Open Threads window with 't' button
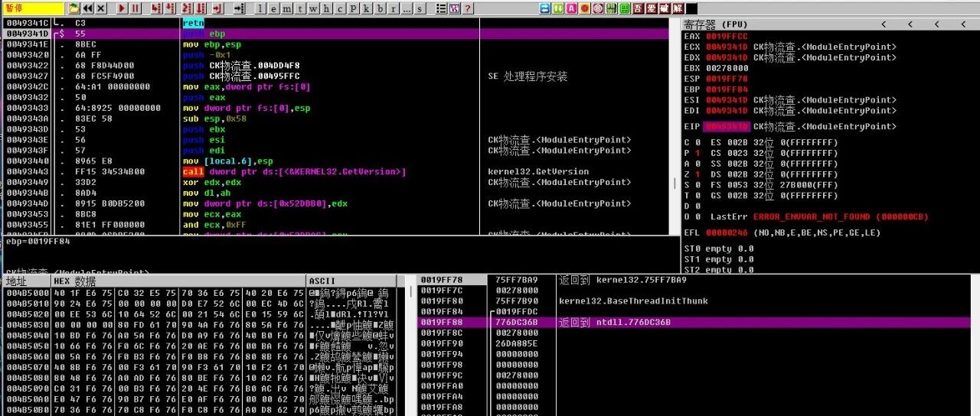The image size is (980, 416). (x=300, y=8)
